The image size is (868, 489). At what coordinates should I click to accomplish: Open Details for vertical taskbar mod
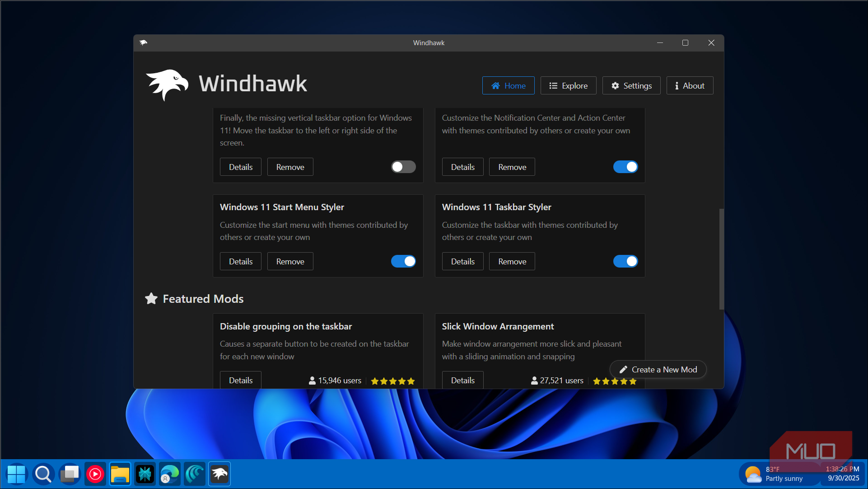click(x=241, y=167)
